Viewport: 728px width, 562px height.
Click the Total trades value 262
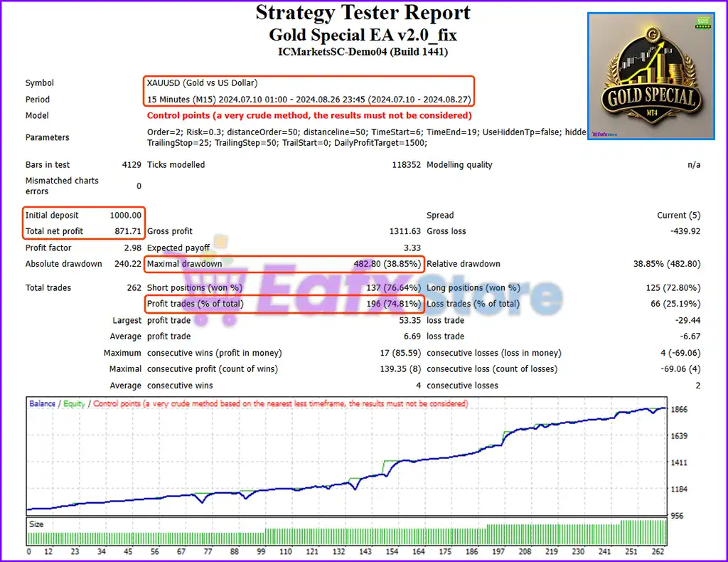click(134, 287)
